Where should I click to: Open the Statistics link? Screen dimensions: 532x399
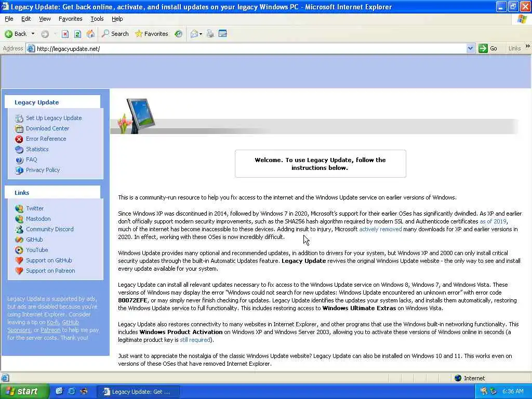coord(37,149)
